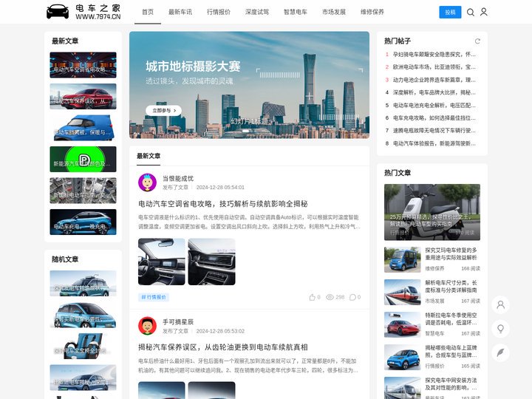
Task: Open 市场发展 menu item
Action: (334, 12)
